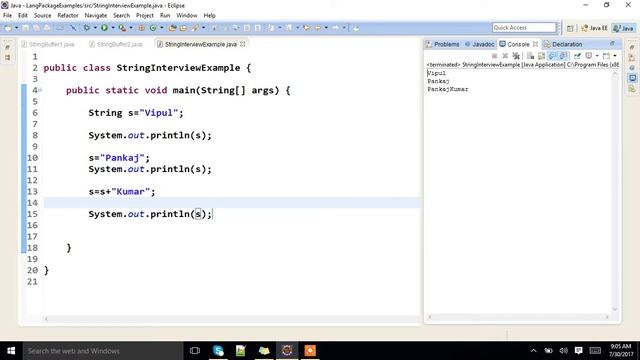Toggle Show Console on standard error change
The height and width of the screenshot is (360, 640).
(x=563, y=56)
